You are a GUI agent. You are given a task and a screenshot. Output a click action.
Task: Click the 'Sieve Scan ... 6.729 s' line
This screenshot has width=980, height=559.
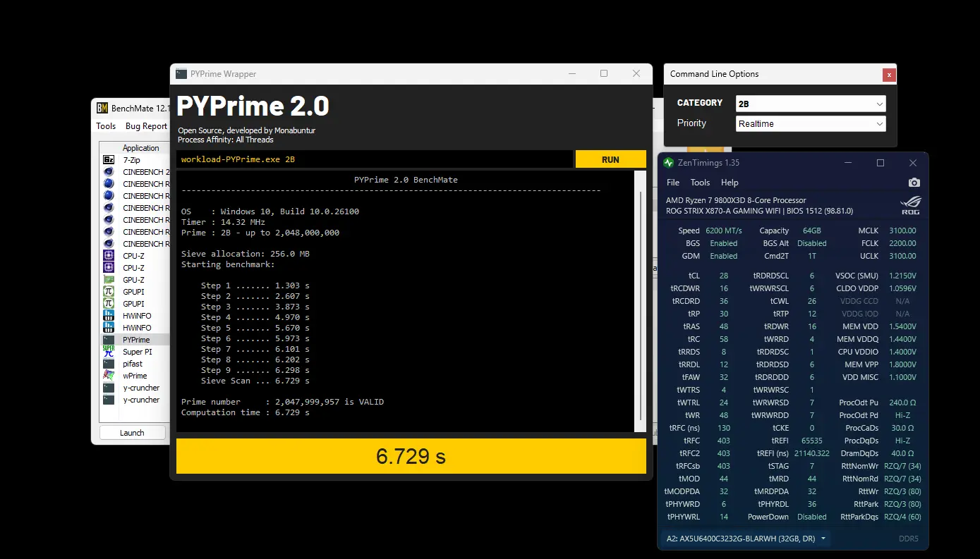(255, 381)
